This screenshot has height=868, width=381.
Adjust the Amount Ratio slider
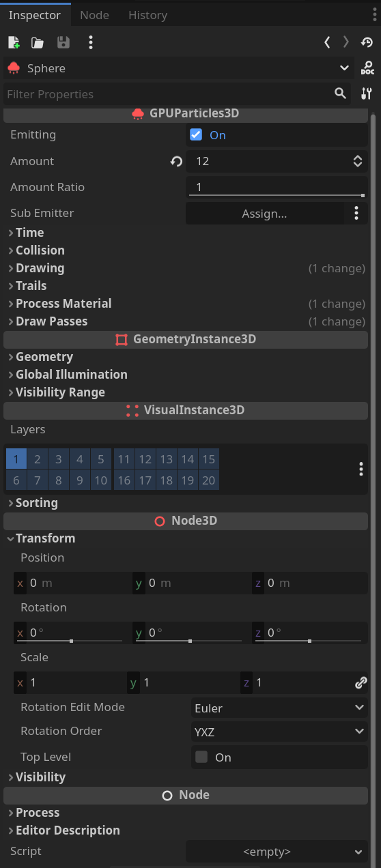coord(277,187)
